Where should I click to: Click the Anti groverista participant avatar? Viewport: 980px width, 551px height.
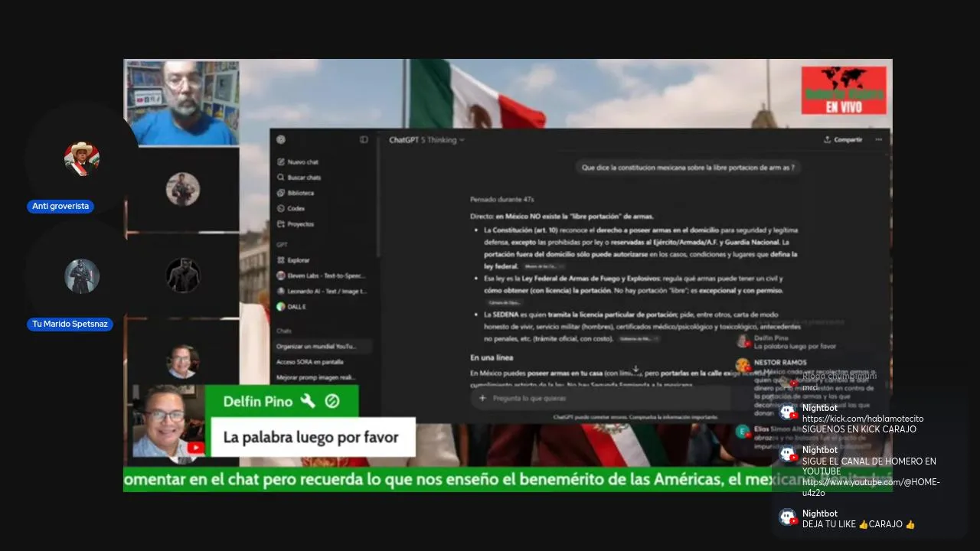82,158
